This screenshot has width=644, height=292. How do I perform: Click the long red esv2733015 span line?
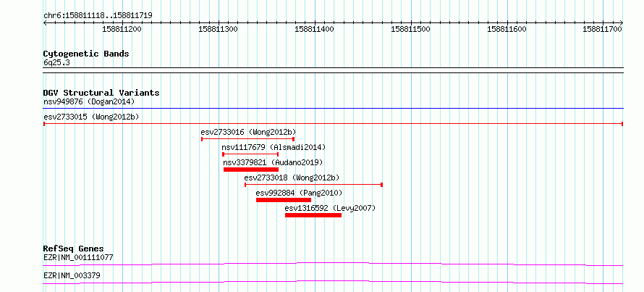333,124
